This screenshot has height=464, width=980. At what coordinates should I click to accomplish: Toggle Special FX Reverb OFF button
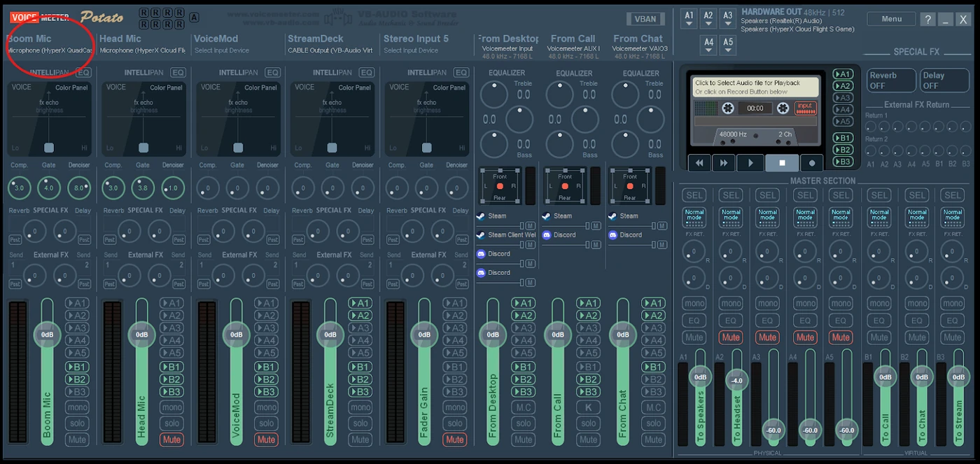892,80
